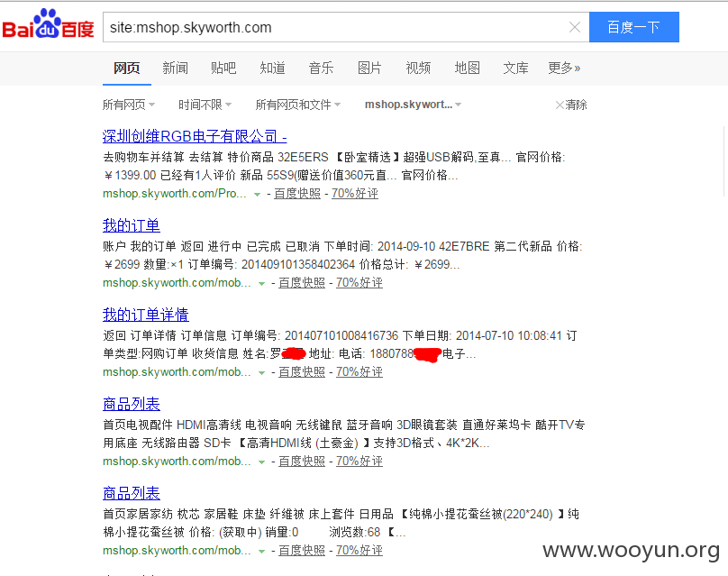Screen dimensions: 728x576
Task: Open 百度快照 for 深圳创维RGB result
Action: click(297, 194)
